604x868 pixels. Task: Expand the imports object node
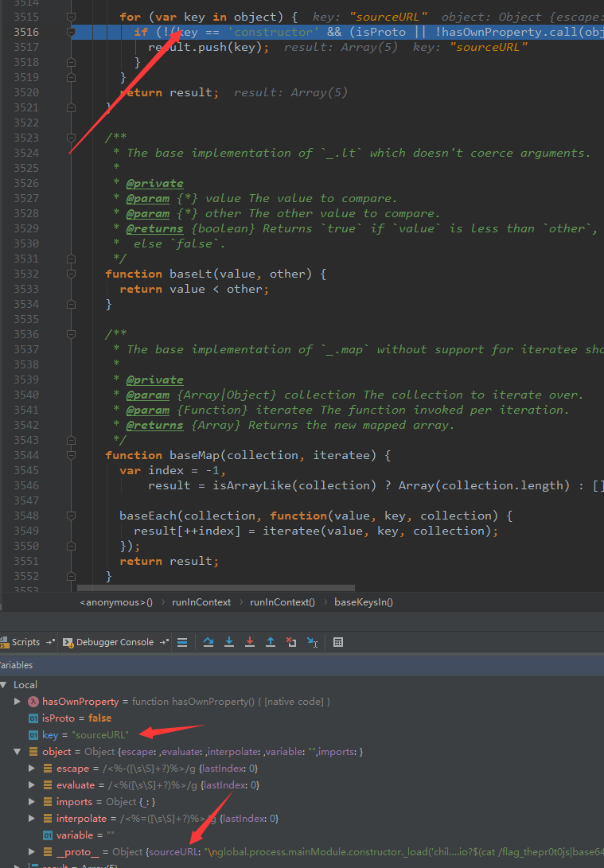pos(32,802)
